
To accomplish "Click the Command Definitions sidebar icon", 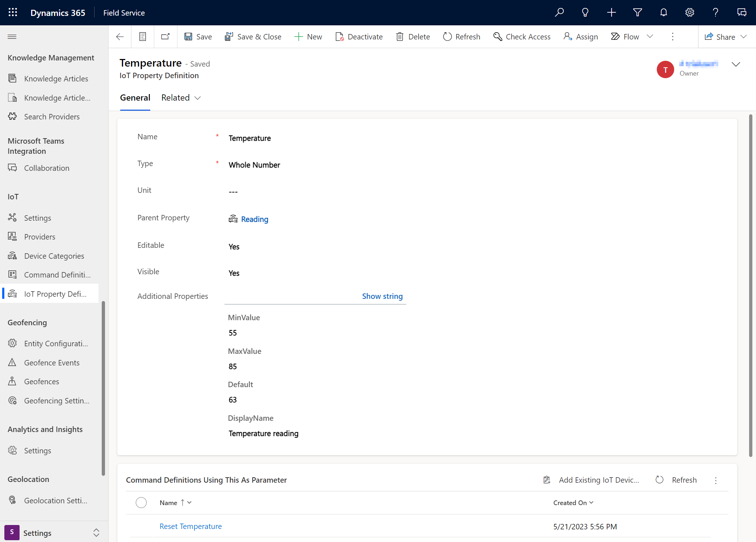I will (12, 275).
